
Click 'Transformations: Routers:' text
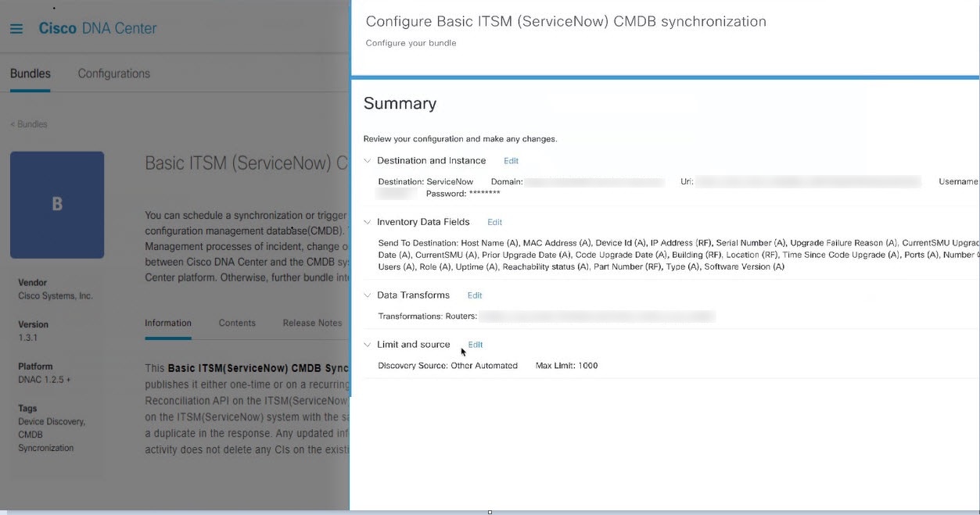(427, 317)
